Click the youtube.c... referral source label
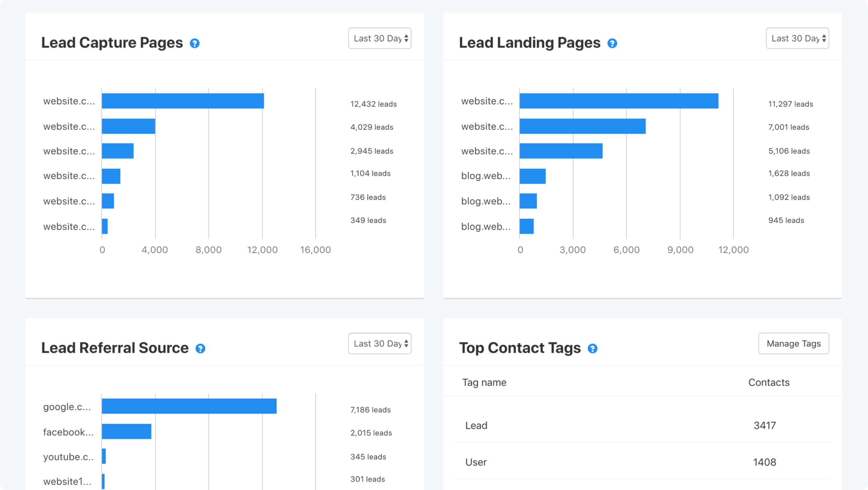 (x=68, y=457)
